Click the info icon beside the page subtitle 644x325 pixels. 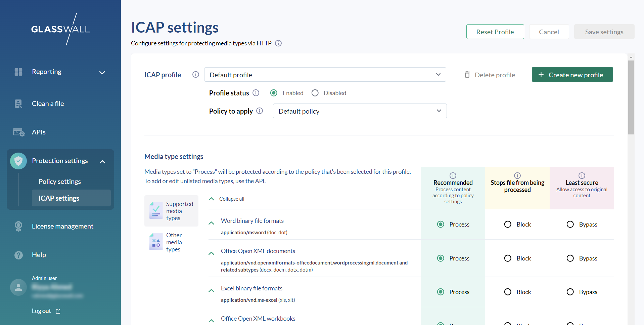[x=278, y=43]
